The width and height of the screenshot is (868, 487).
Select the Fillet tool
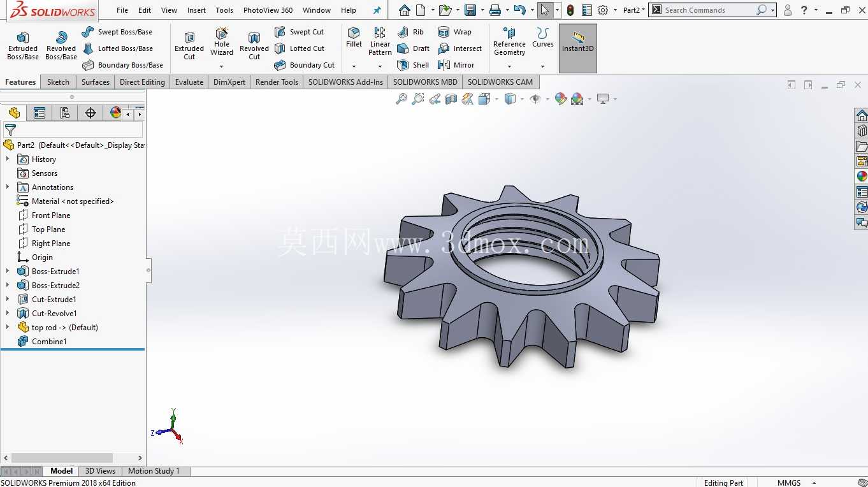[354, 38]
